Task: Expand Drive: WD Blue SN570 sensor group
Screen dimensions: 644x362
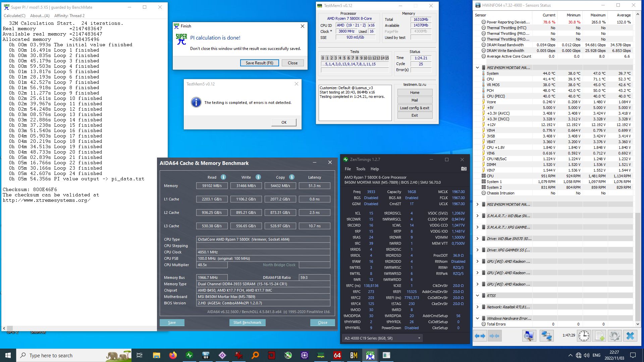Action: coord(478,239)
